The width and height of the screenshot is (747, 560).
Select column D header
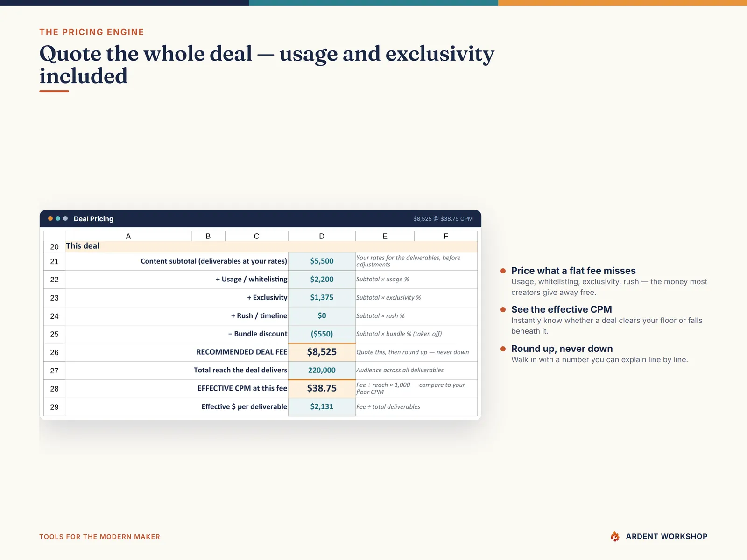pos(322,236)
